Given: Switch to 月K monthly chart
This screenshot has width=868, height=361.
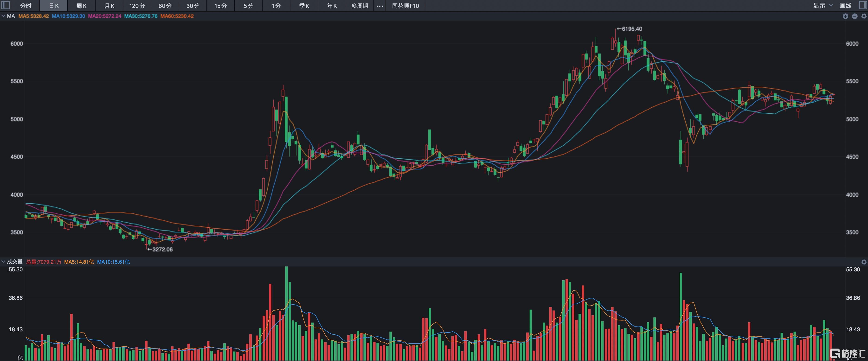Looking at the screenshot, I should coord(109,6).
